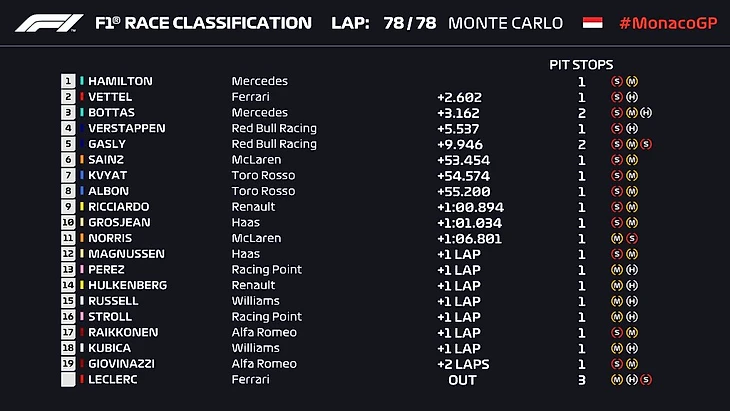
Task: Click the HAMILTON driver name
Action: pyautogui.click(x=120, y=82)
